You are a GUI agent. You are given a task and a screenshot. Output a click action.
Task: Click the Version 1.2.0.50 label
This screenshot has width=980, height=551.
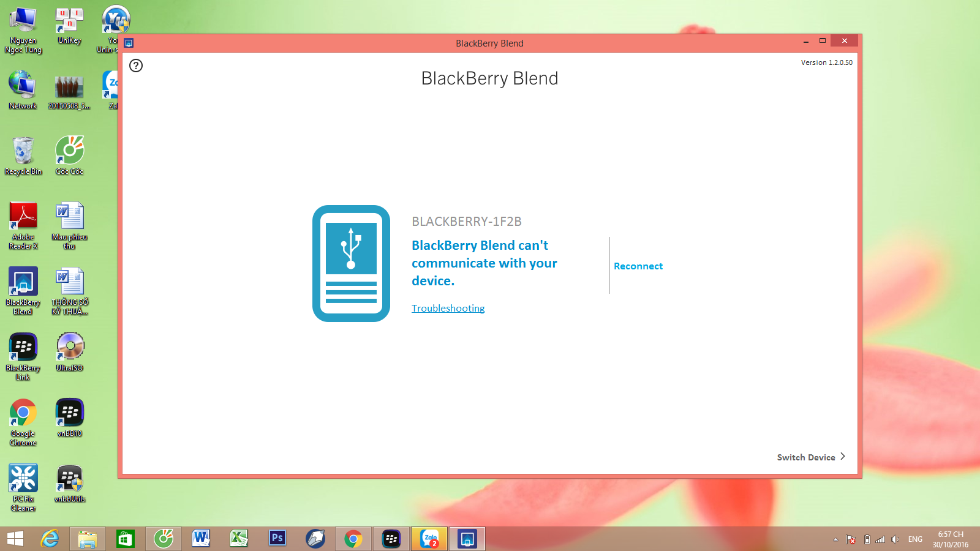[x=826, y=62]
